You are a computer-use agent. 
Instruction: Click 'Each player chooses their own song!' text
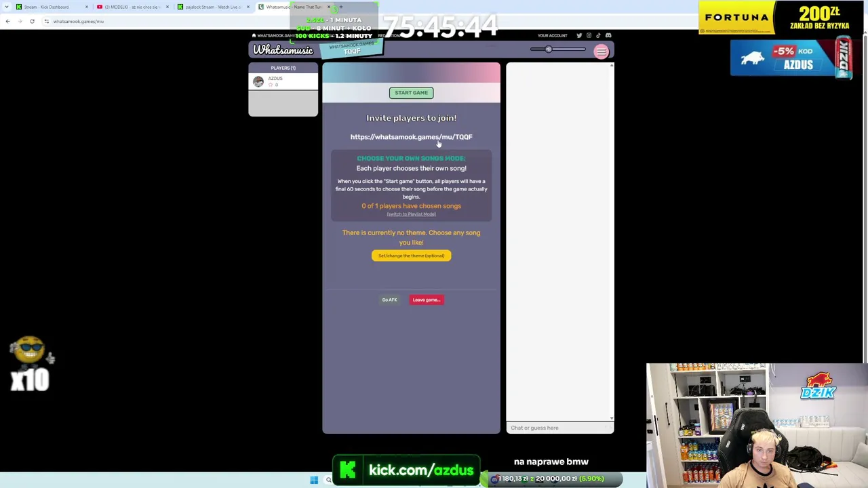click(x=411, y=168)
